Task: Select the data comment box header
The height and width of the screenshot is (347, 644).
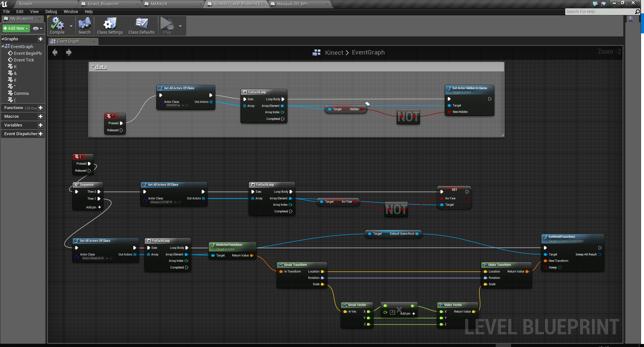Action: [x=296, y=67]
